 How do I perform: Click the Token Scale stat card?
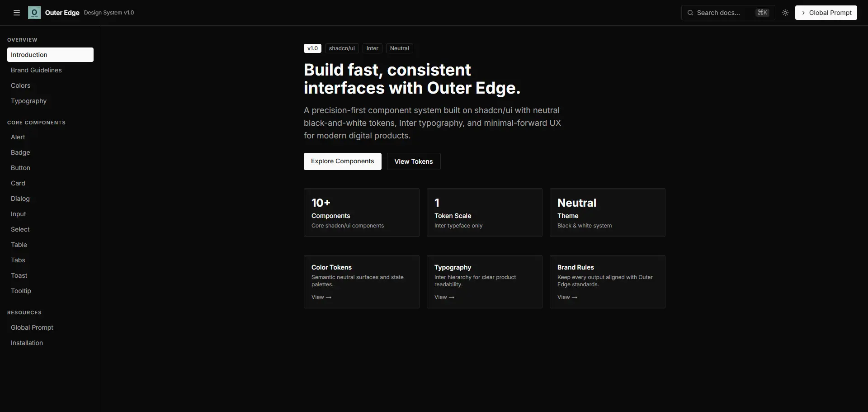tap(485, 213)
